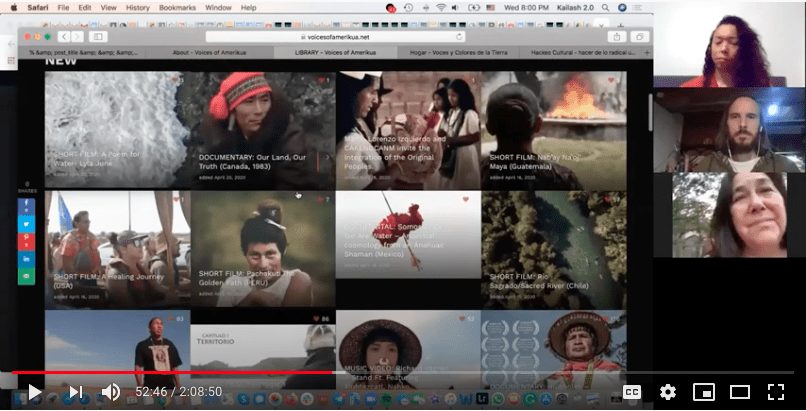Open Spotlight search in the menu bar
This screenshot has height=411, width=806.
[606, 8]
